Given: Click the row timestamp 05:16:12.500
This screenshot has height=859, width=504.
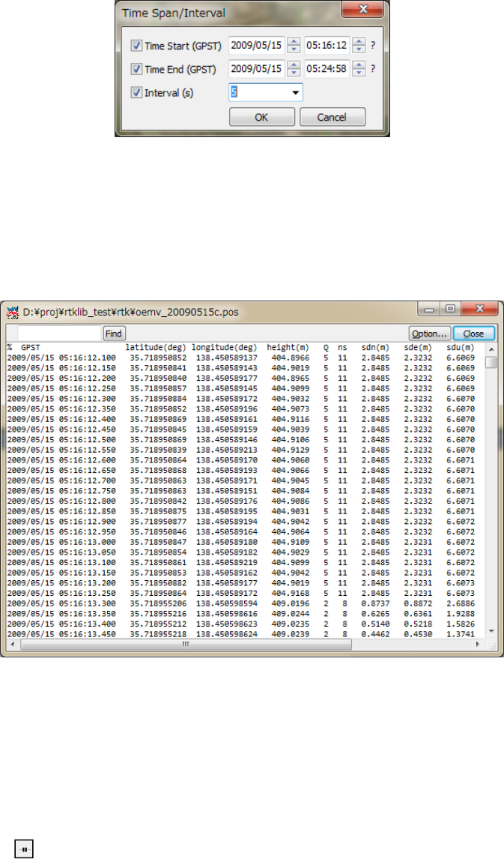Looking at the screenshot, I should coord(87,439).
